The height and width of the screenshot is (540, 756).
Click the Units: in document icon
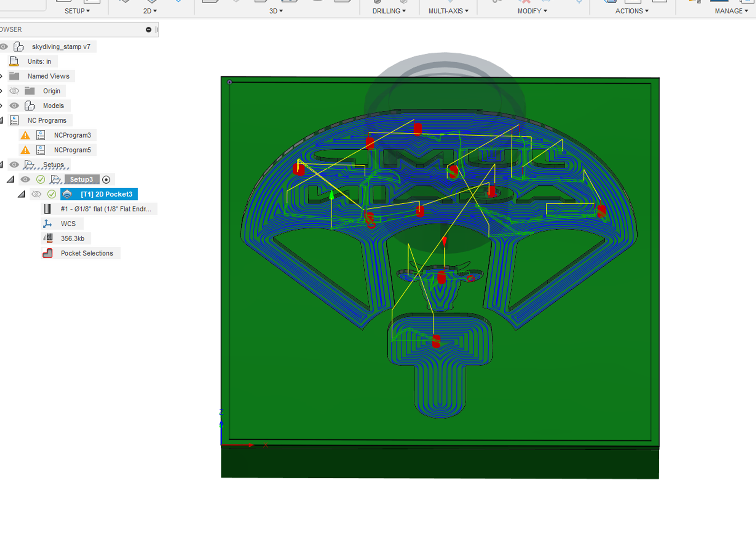click(x=14, y=62)
